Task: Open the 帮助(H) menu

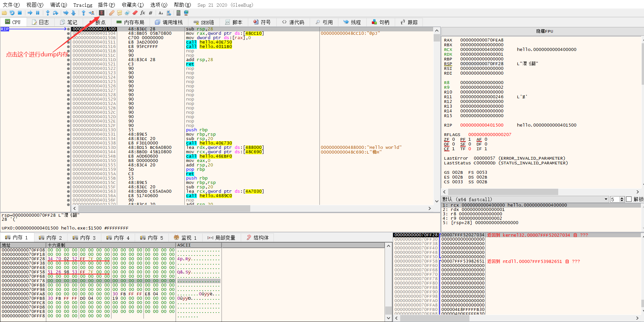Action: pos(182,5)
